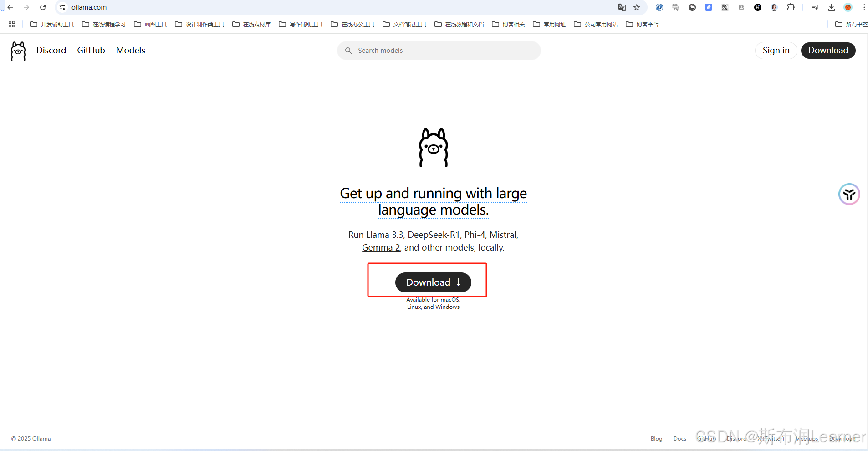Bookmark this page with the star icon
The image size is (868, 451).
(637, 7)
